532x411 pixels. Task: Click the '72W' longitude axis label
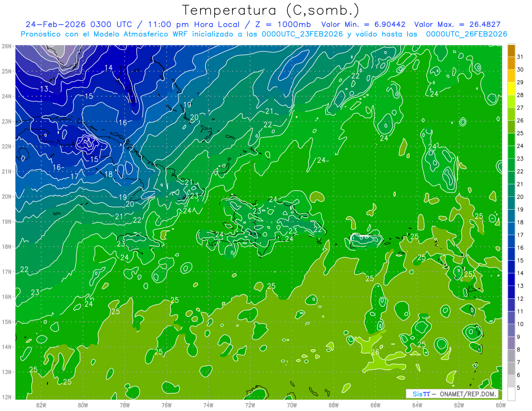click(x=250, y=405)
